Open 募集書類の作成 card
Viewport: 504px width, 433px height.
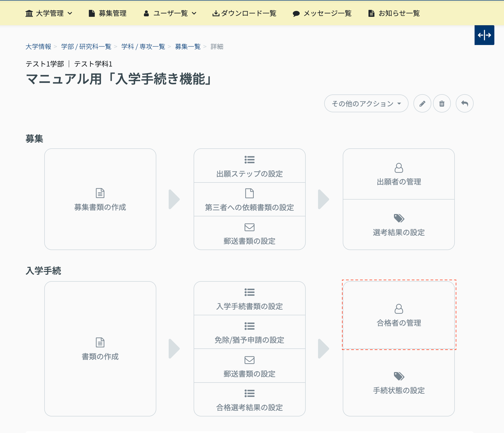click(100, 199)
